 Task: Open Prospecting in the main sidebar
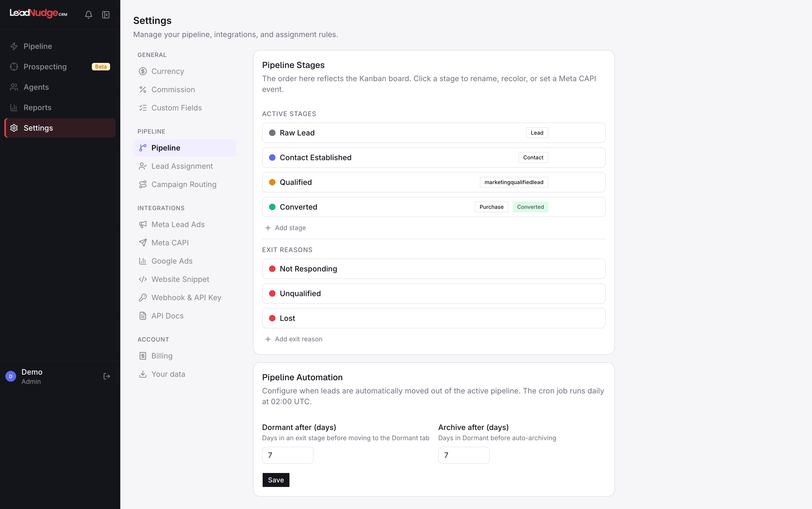click(60, 67)
